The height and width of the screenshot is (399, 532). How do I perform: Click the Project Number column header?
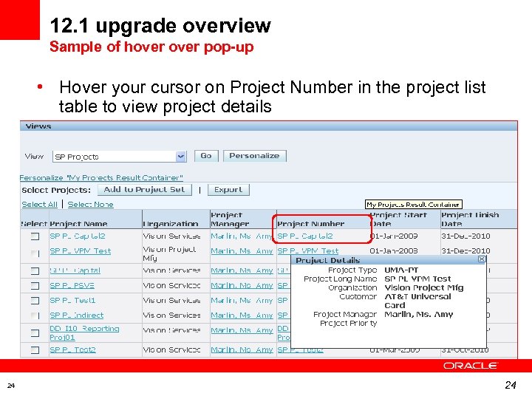311,224
